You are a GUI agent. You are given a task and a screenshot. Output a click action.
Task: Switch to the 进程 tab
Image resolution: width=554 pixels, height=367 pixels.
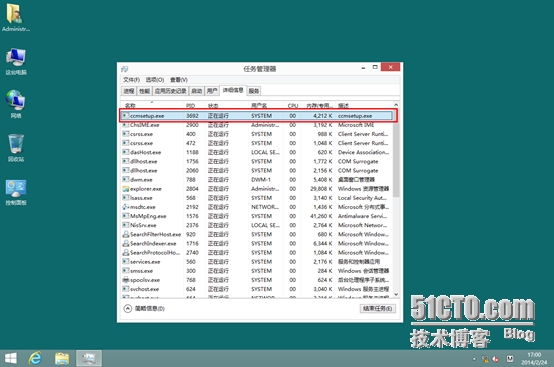[129, 91]
